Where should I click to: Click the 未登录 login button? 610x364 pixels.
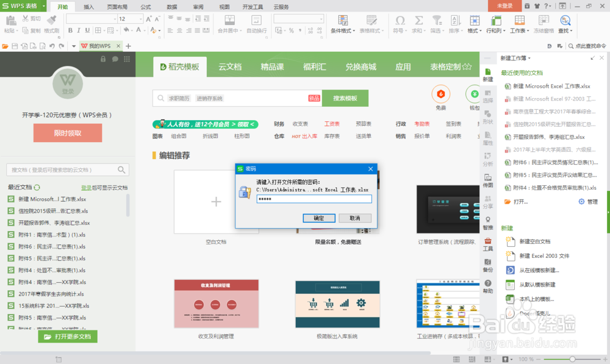[x=504, y=6]
